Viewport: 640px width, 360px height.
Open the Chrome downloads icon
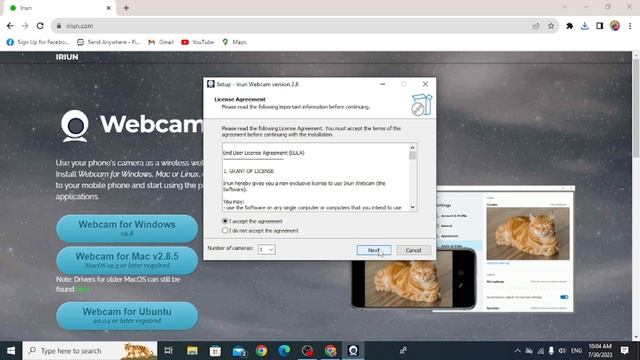(584, 26)
